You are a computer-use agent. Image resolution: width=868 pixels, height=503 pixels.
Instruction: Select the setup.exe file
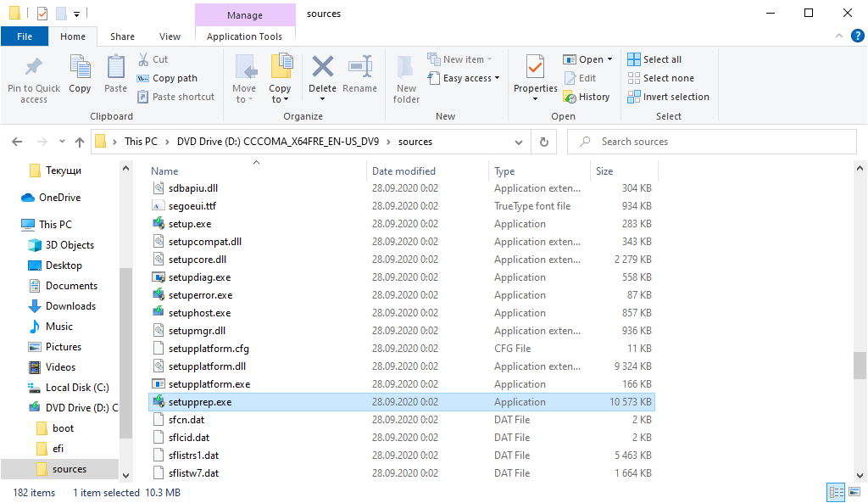point(402,224)
